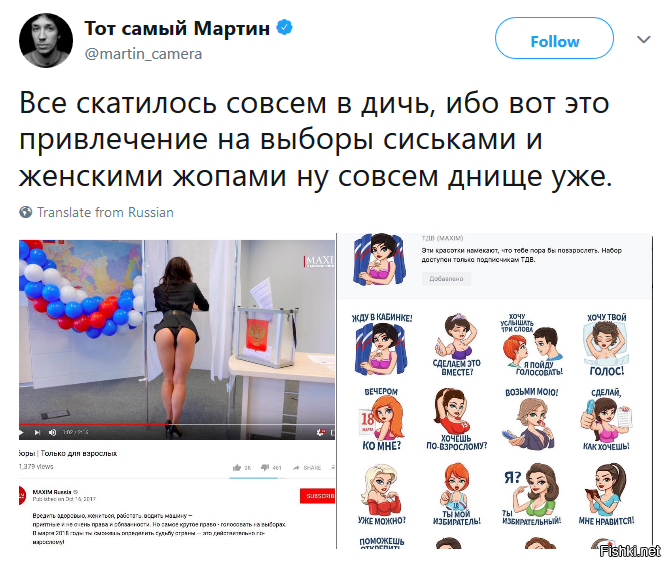Screen dimensions: 666x563
Task: Open the MAXIM Russia channel name
Action: (x=51, y=492)
